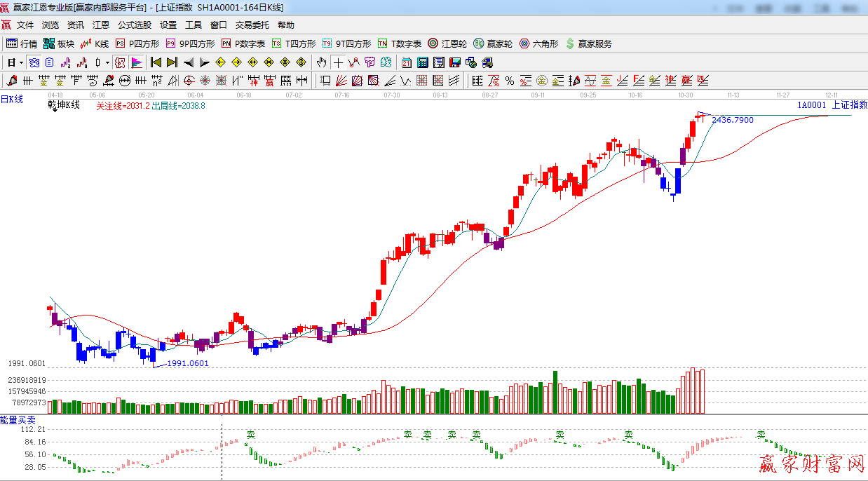
Task: Click the 六角形 toolbar button
Action: click(538, 43)
